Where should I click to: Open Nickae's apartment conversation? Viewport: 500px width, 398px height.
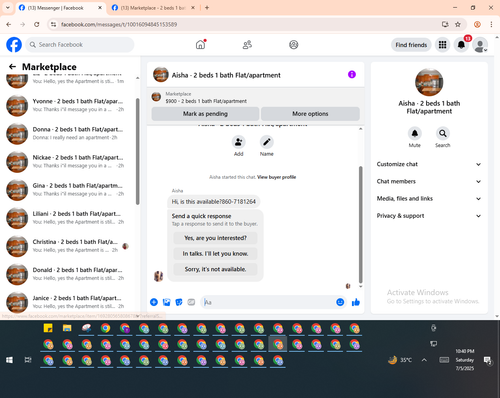point(69,162)
